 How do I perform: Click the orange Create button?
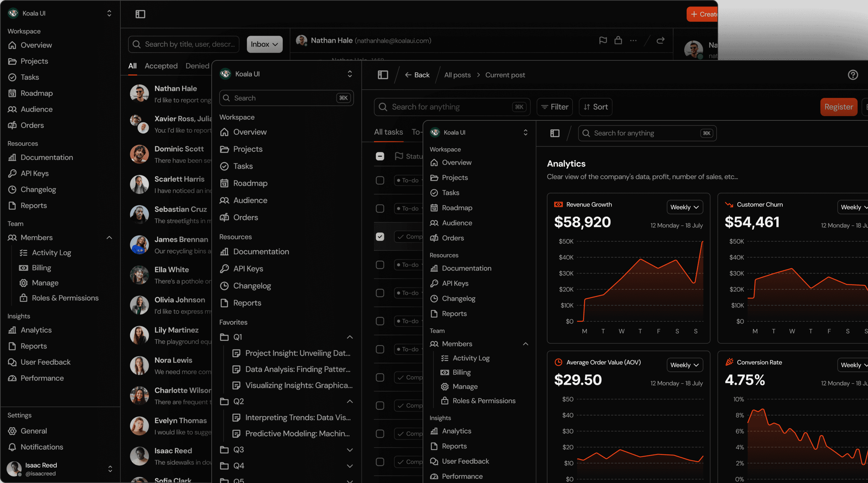(x=702, y=14)
